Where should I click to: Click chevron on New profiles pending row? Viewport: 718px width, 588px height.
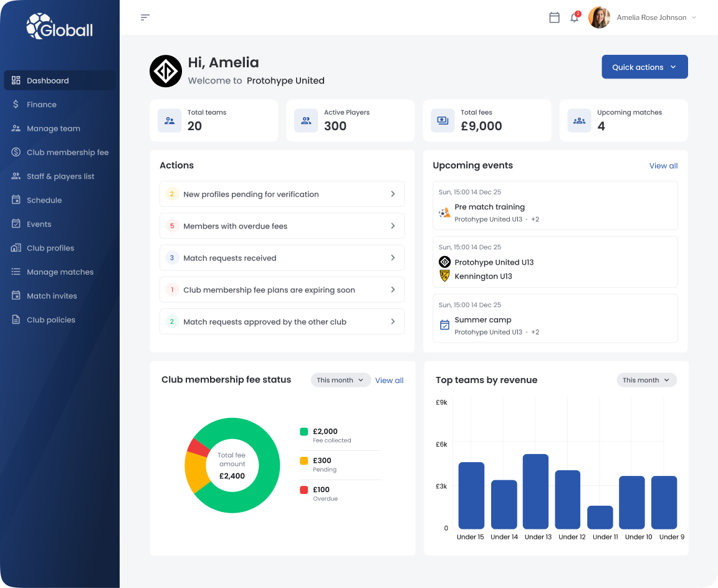tap(393, 194)
